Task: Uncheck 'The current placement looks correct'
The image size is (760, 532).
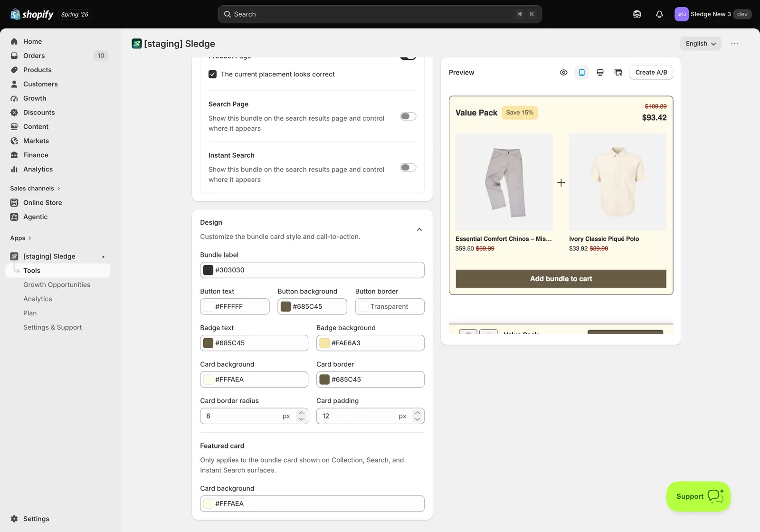Action: pos(213,74)
